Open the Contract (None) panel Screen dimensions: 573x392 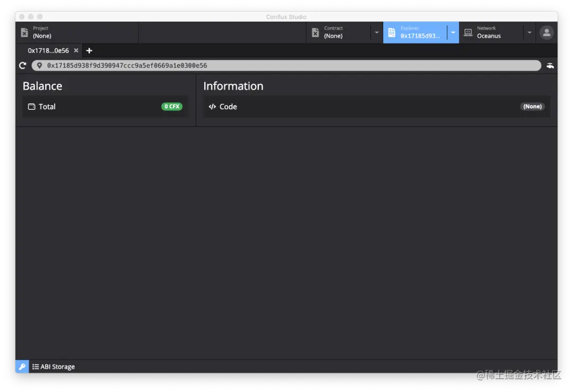338,32
